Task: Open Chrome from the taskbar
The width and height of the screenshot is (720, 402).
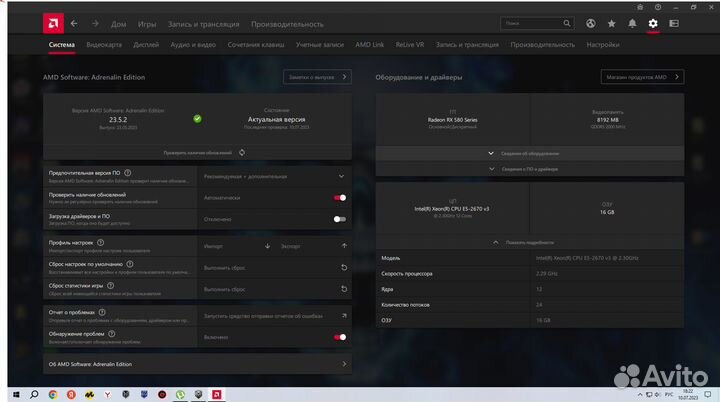Action: pyautogui.click(x=53, y=395)
